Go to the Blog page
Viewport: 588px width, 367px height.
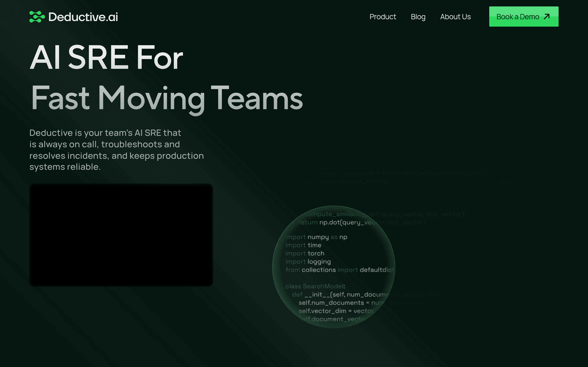point(418,17)
